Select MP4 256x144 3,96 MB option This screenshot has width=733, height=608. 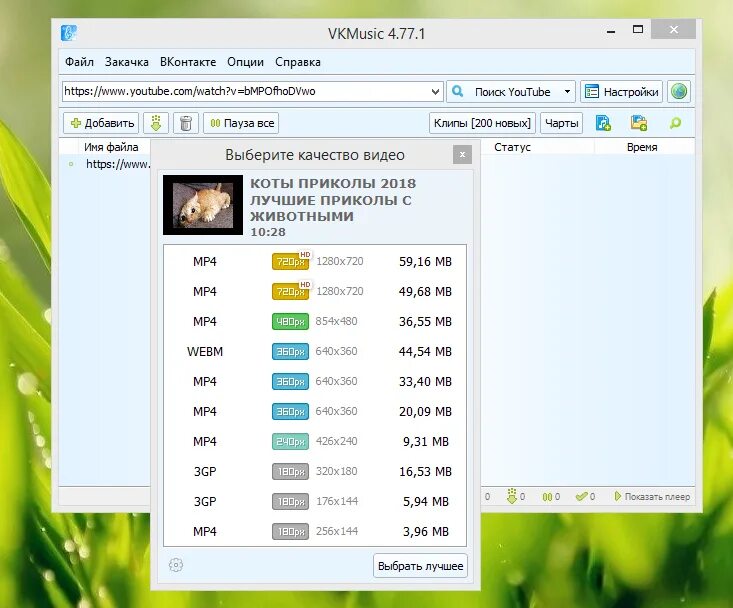315,531
